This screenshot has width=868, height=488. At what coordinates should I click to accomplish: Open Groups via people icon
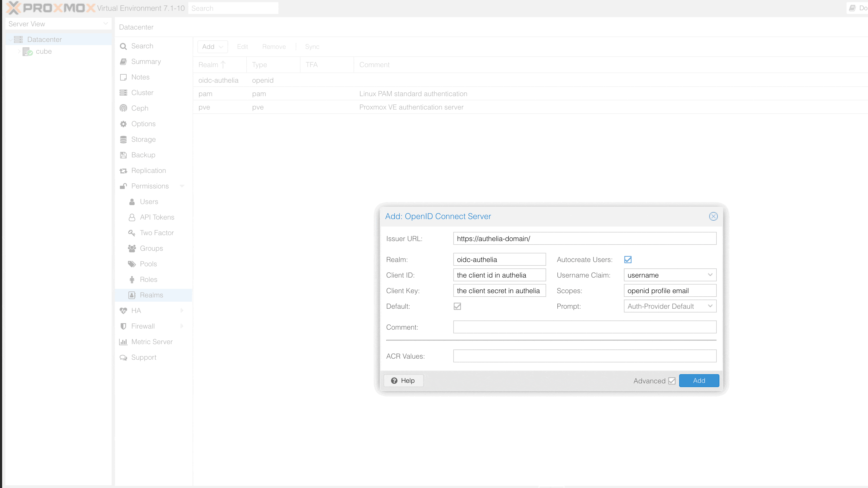[132, 248]
